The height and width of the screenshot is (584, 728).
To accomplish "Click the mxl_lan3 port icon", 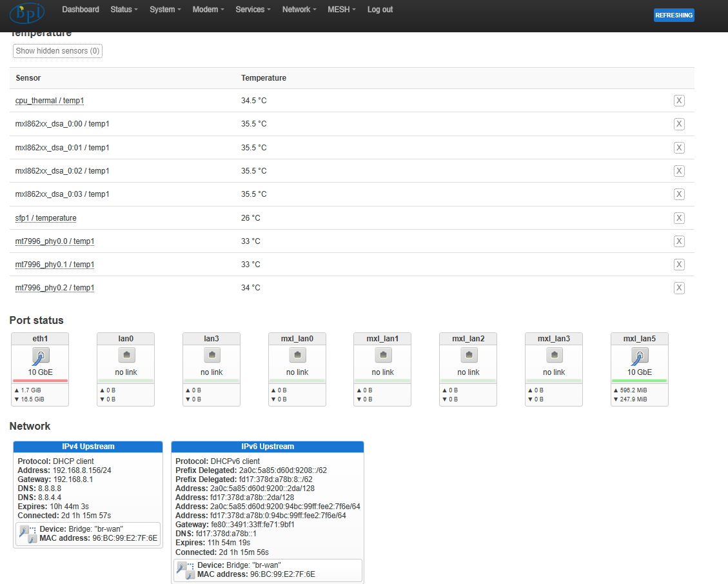I will [554, 355].
